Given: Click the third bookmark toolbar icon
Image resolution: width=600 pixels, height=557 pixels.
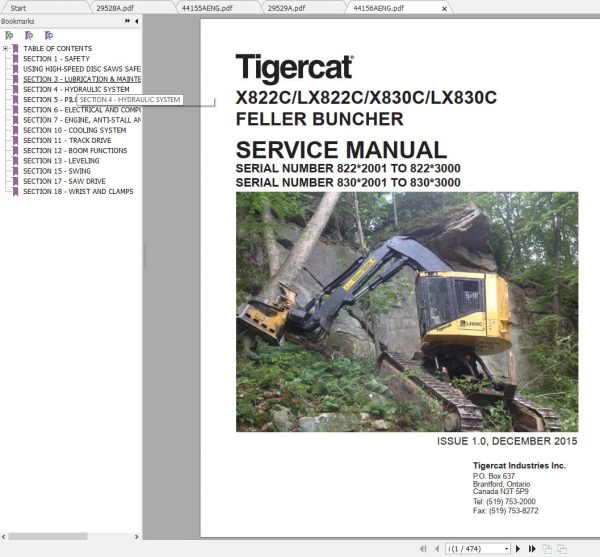Looking at the screenshot, I should click(x=49, y=36).
